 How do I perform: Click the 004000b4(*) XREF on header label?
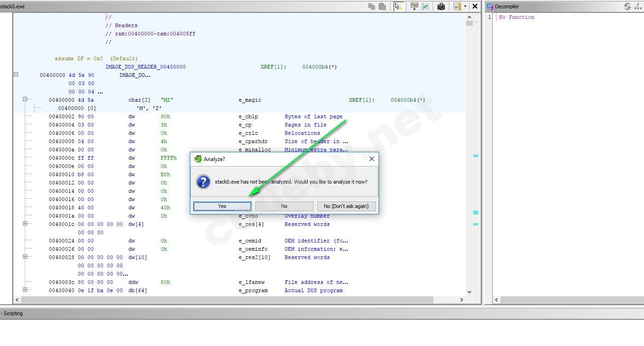pyautogui.click(x=320, y=67)
